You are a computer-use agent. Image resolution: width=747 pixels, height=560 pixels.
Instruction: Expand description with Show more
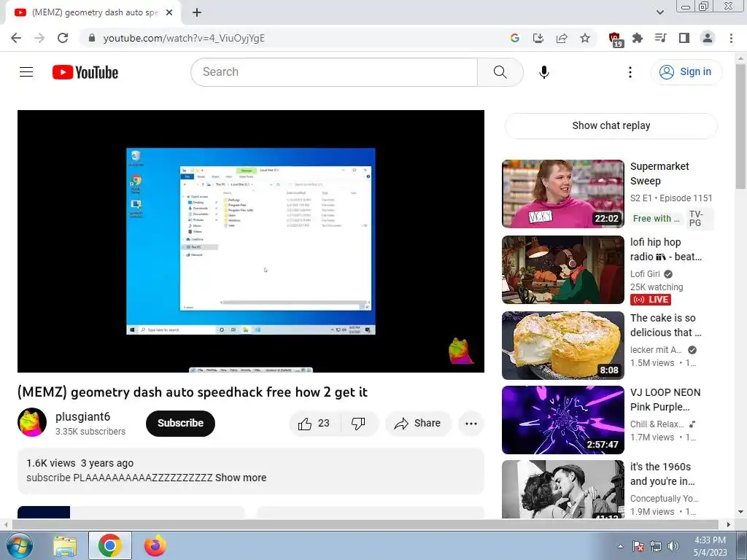(241, 478)
